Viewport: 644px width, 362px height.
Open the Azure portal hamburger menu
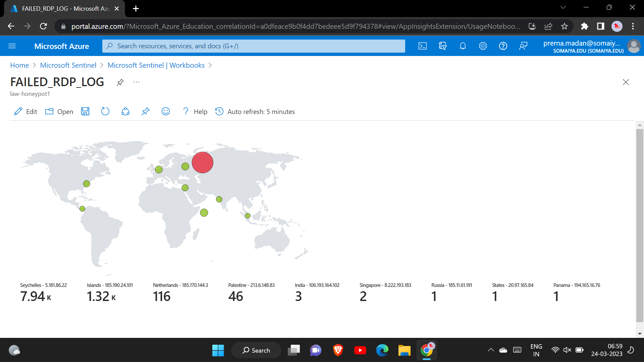12,46
